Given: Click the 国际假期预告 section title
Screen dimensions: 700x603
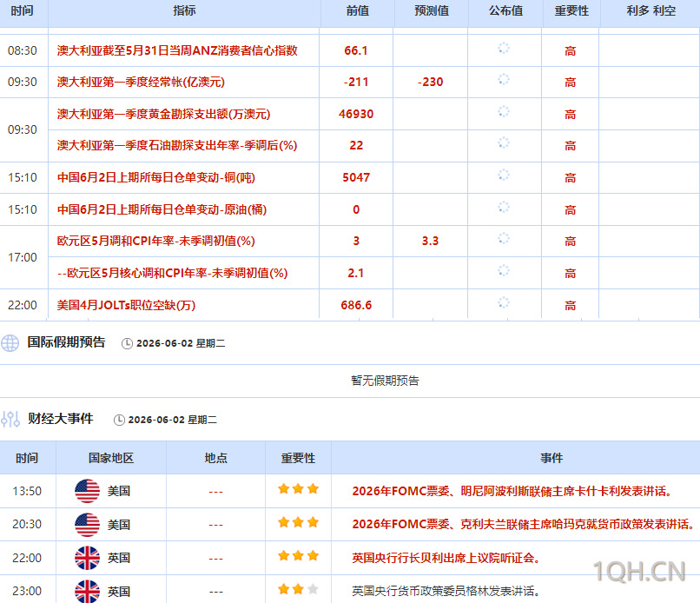Looking at the screenshot, I should point(66,342).
